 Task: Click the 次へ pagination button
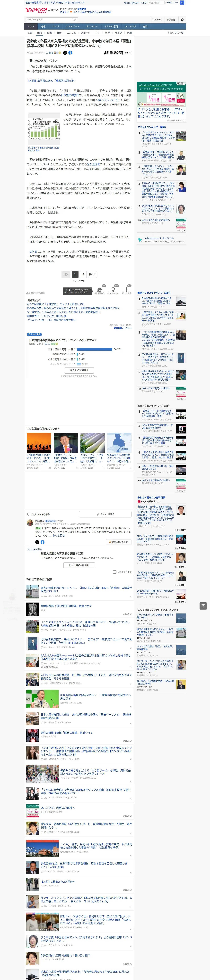(92, 274)
